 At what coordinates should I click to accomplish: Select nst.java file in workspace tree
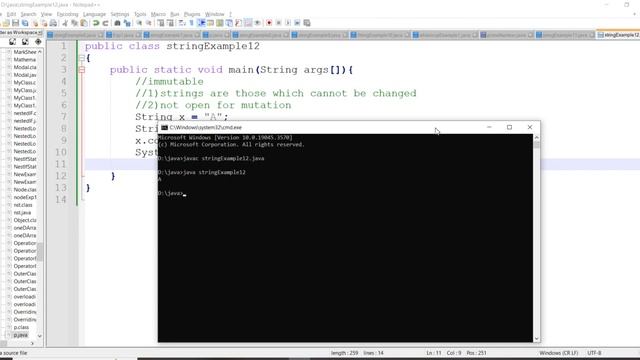[22, 213]
